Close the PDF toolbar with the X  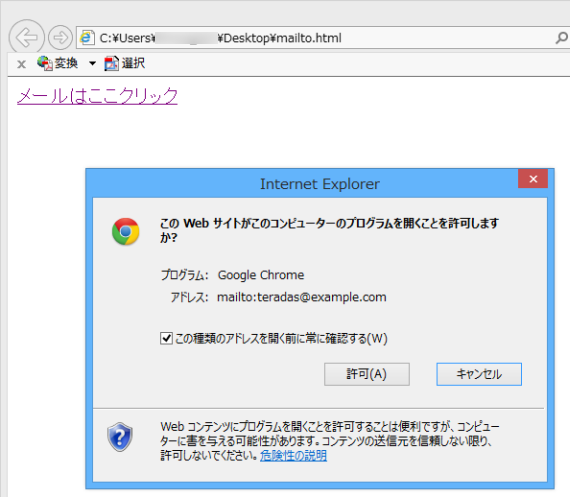tap(21, 64)
